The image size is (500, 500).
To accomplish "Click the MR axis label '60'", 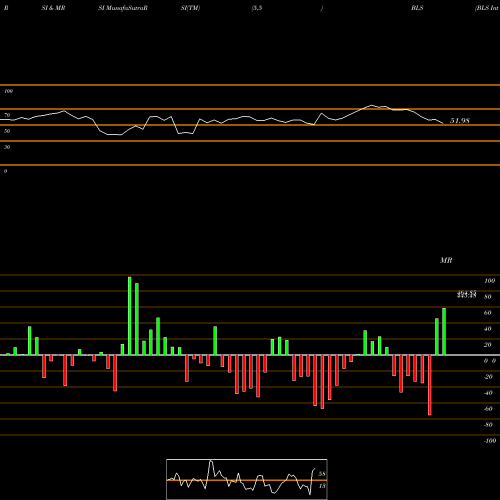I will [488, 313].
